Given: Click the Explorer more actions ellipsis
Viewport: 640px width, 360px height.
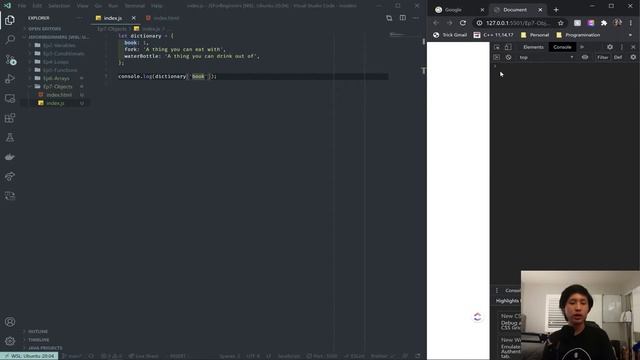Looking at the screenshot, I should click(x=79, y=18).
